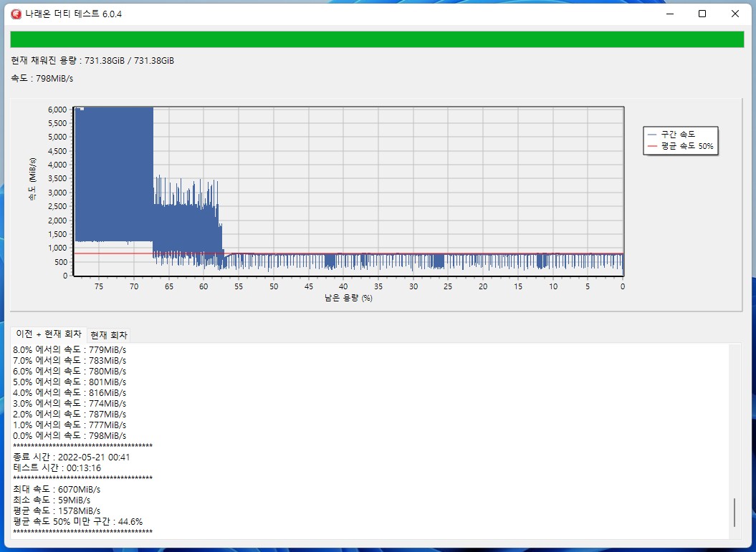Screen dimensions: 756x552
Task: Click the 종료 시간 2022-05-21 00:41 line
Action: [72, 457]
